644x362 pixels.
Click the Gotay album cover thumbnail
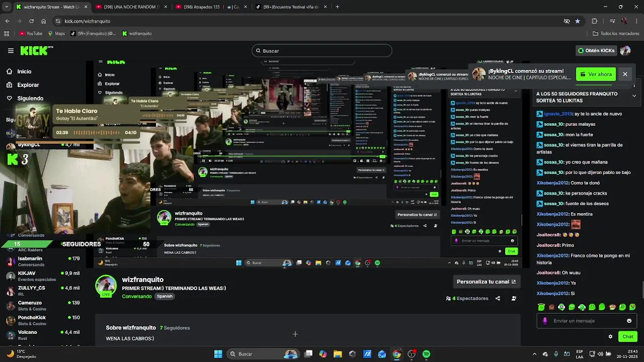[x=33, y=121]
